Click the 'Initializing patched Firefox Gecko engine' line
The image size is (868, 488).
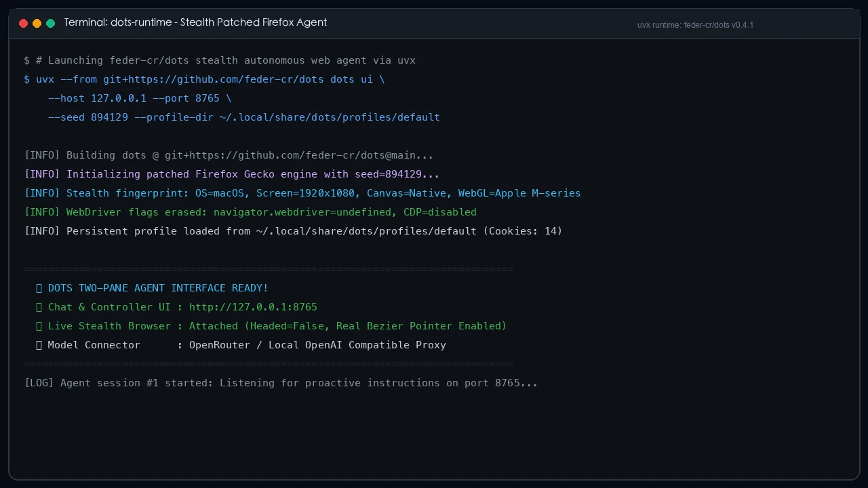point(232,174)
